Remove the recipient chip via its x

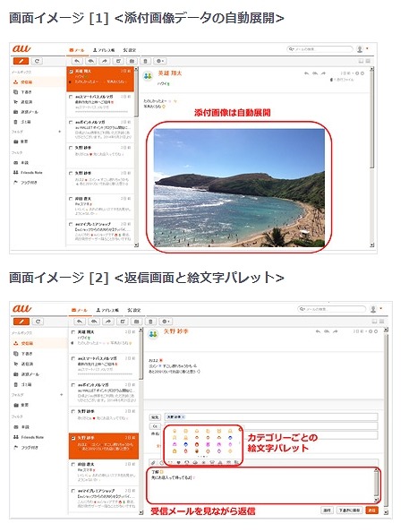pos(183,416)
